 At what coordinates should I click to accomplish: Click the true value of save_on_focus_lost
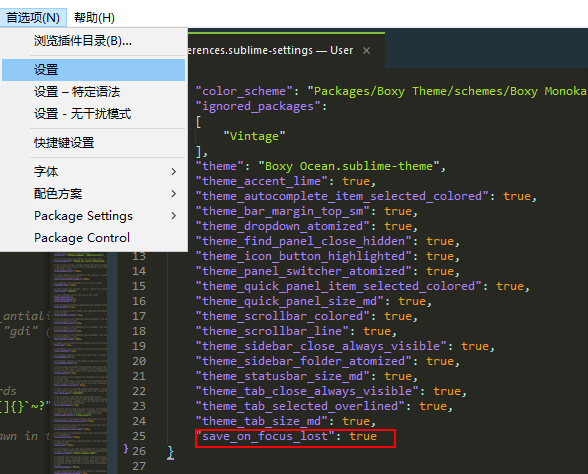click(x=363, y=436)
